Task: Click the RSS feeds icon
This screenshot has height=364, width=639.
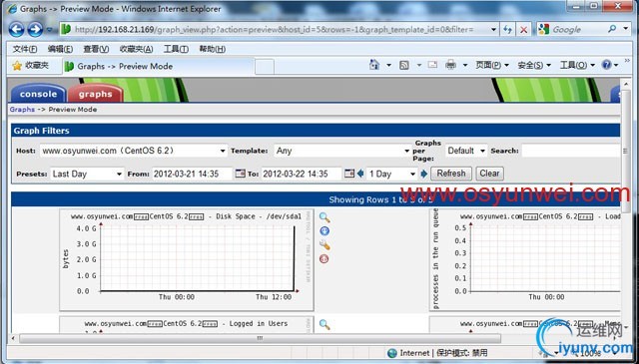Action: click(403, 65)
